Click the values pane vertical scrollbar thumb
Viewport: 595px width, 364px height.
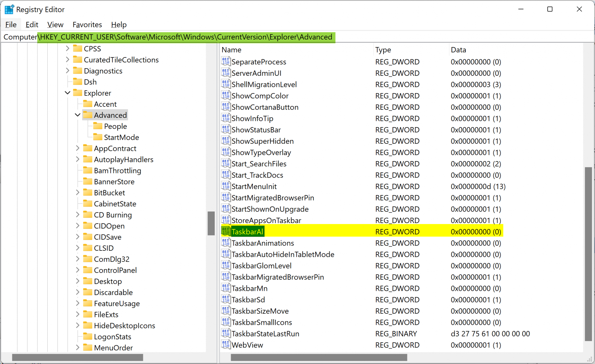coord(588,254)
